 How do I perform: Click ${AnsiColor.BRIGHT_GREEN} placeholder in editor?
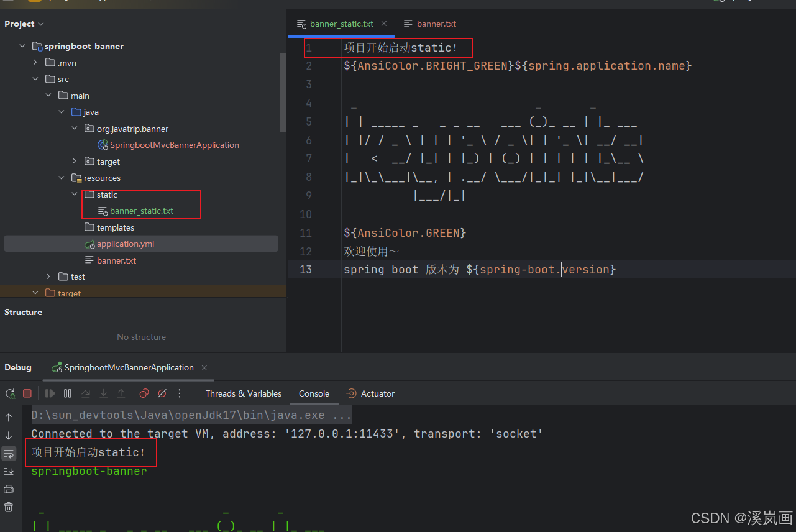tap(429, 66)
